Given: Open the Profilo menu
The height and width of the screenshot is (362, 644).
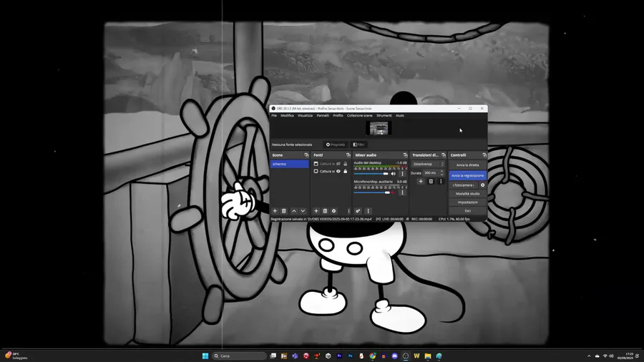Looking at the screenshot, I should [x=338, y=116].
